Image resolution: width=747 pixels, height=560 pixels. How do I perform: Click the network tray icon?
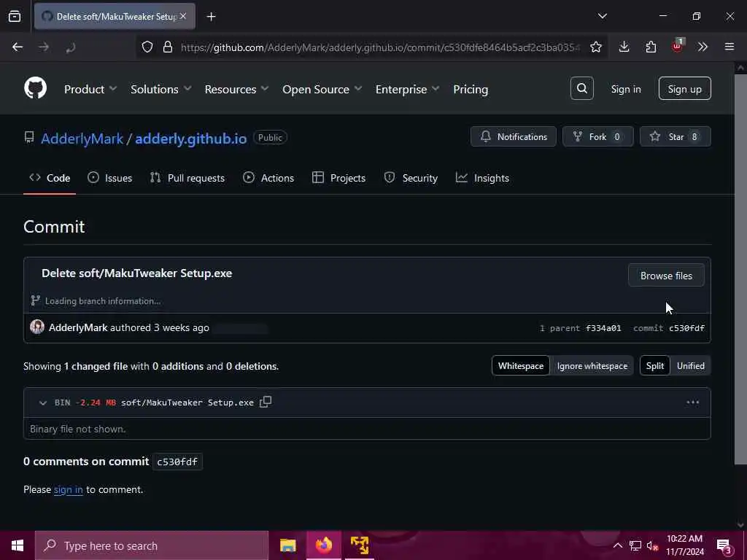click(x=635, y=546)
